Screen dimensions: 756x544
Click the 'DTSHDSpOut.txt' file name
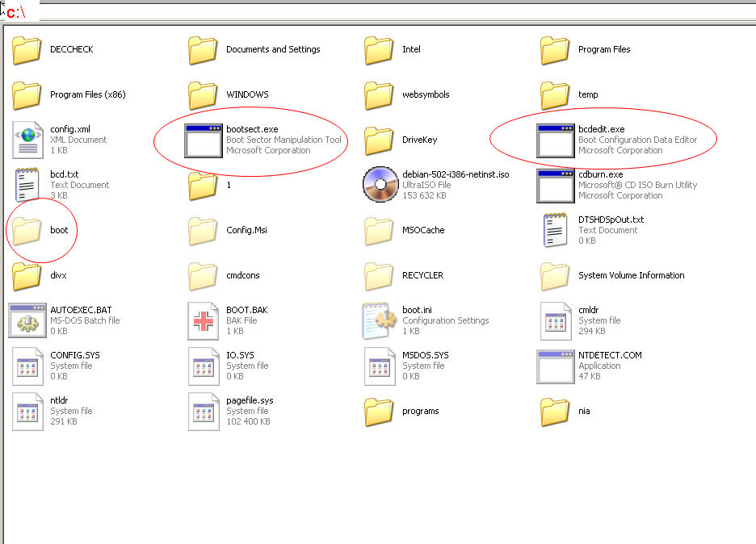[x=611, y=220]
